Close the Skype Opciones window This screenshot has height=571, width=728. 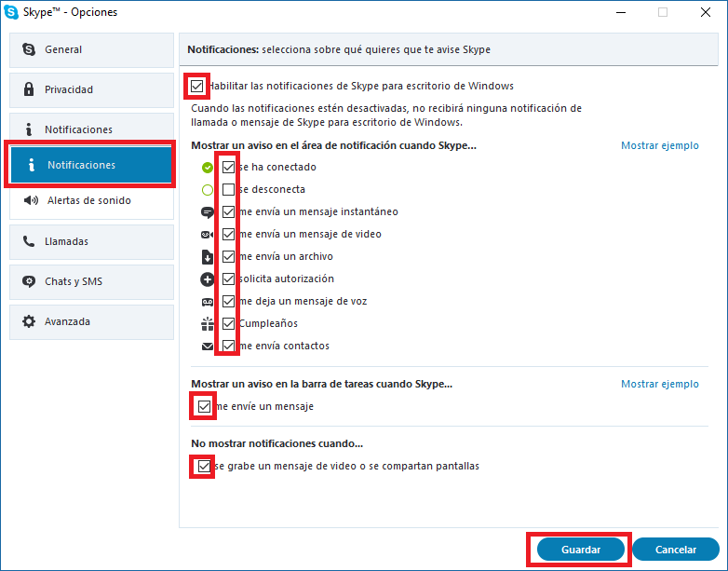pos(706,12)
